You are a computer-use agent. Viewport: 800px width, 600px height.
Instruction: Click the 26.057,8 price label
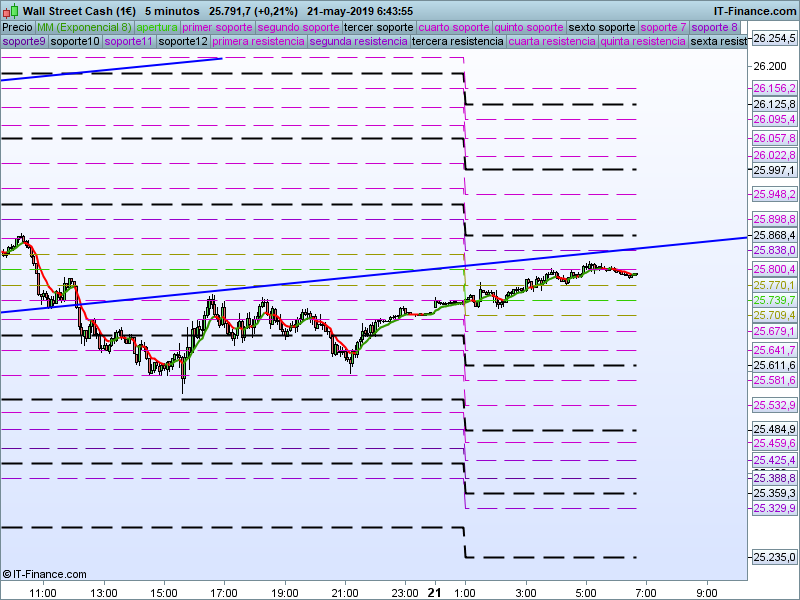(x=774, y=138)
